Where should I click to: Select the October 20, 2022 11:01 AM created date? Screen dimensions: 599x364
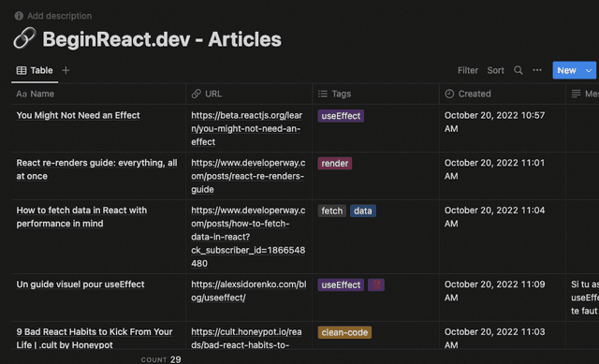[494, 169]
